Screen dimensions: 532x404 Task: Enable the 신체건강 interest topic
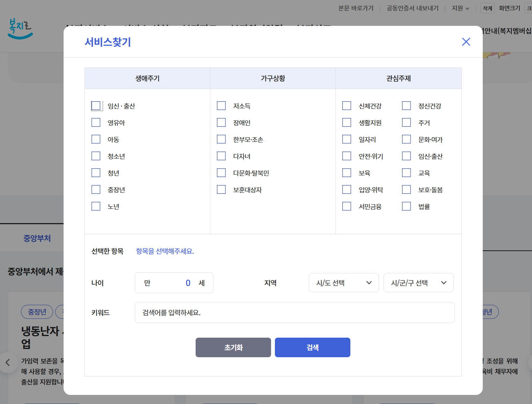point(347,105)
